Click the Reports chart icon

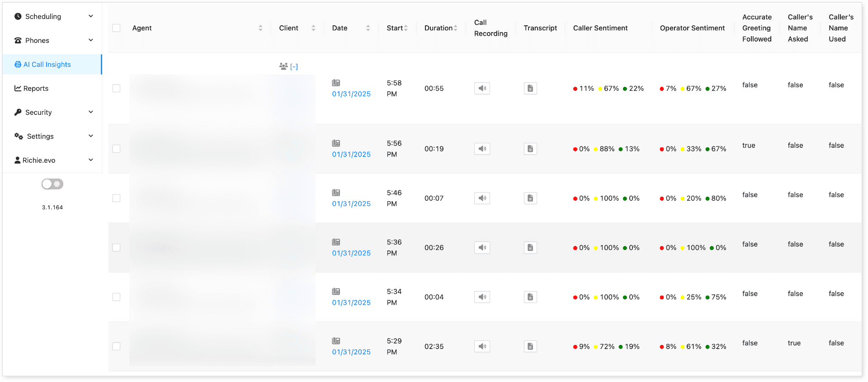coord(18,88)
